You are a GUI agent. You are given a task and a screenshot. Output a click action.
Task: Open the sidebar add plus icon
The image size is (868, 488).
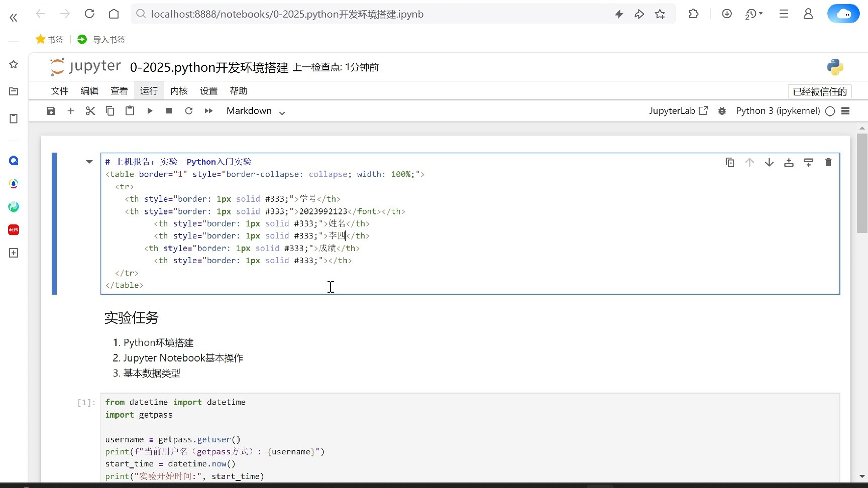point(14,253)
